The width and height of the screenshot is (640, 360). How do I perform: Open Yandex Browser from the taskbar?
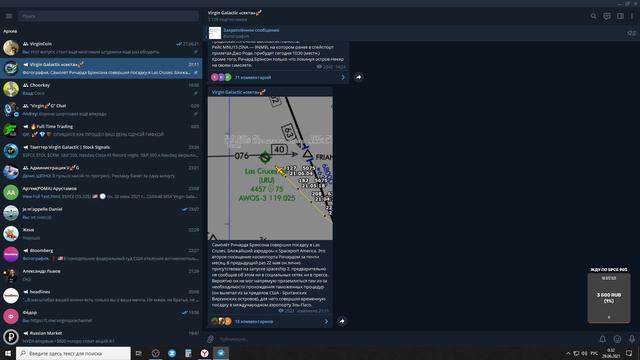click(x=204, y=353)
